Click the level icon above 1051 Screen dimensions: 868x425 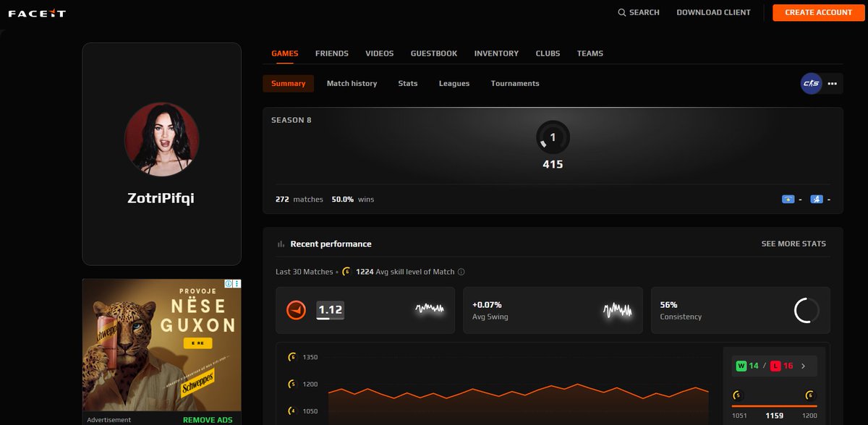(737, 395)
